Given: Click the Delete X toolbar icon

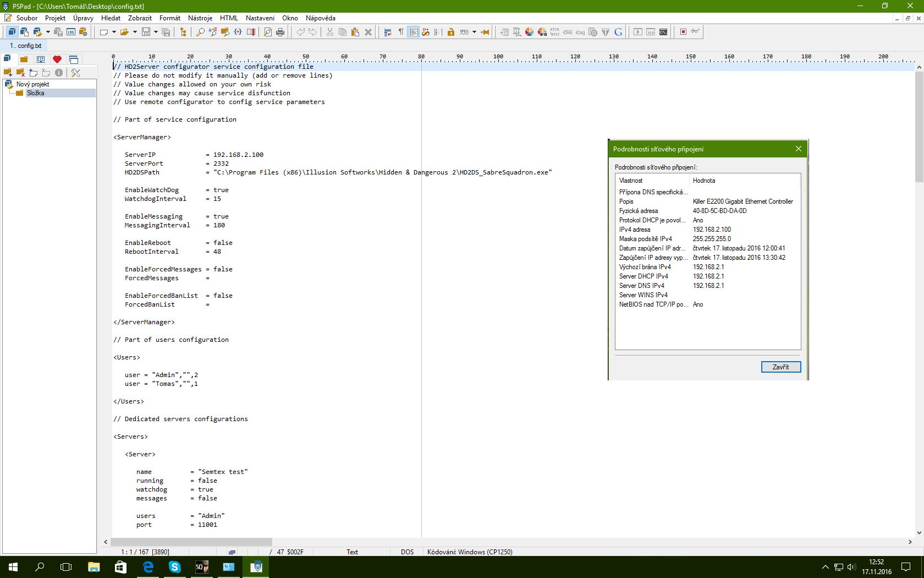Looking at the screenshot, I should click(369, 32).
